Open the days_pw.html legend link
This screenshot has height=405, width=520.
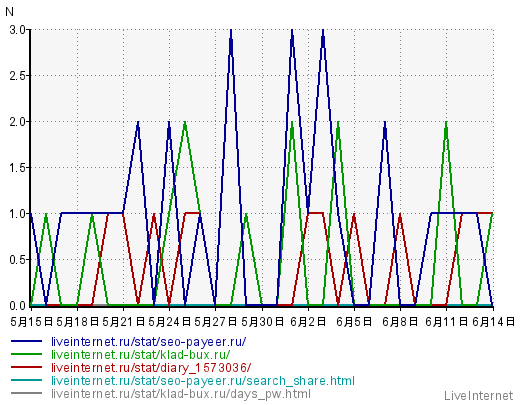coord(181,394)
